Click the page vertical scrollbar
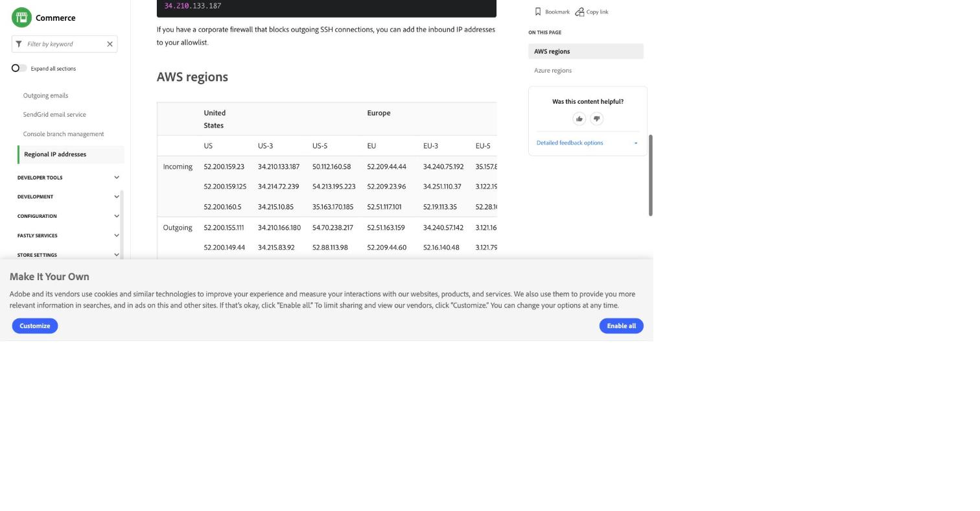This screenshot has height=511, width=980. (650, 175)
